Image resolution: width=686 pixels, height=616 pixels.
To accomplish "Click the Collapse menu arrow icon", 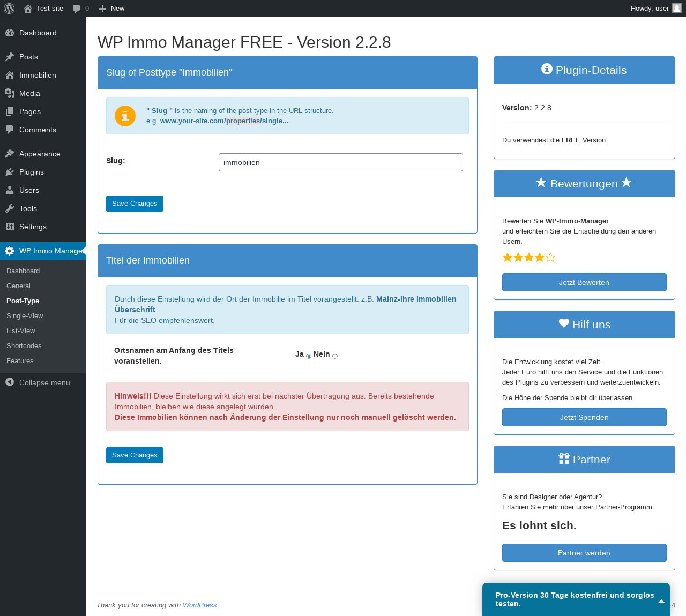I will (x=10, y=382).
